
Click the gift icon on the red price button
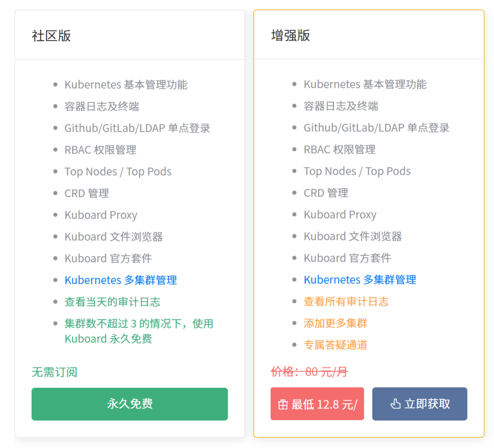click(x=283, y=404)
